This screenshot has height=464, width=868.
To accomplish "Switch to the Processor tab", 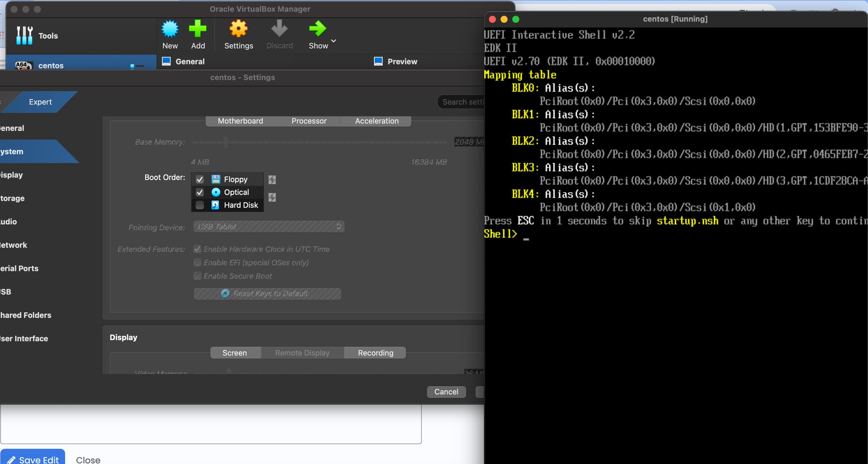I will point(309,121).
